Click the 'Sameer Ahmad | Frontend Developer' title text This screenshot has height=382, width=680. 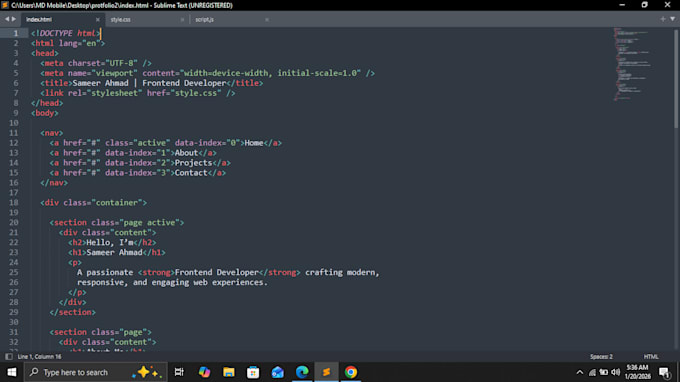(150, 83)
